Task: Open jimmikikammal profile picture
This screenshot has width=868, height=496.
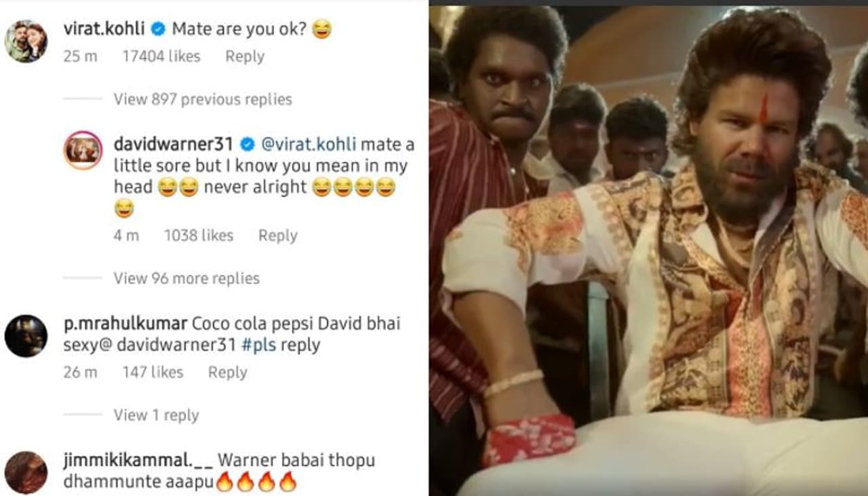Action: (x=26, y=472)
